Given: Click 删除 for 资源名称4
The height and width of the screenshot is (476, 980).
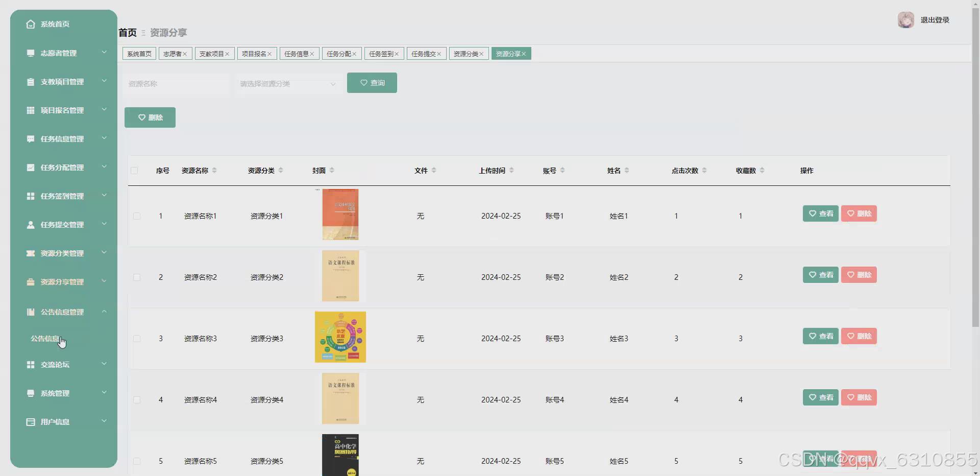Looking at the screenshot, I should tap(859, 397).
